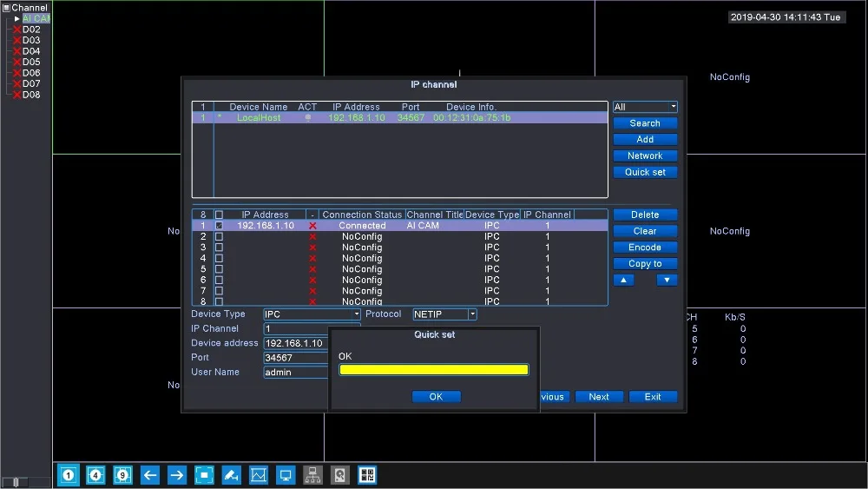
Task: Go to previous page with left arrow
Action: (x=150, y=475)
